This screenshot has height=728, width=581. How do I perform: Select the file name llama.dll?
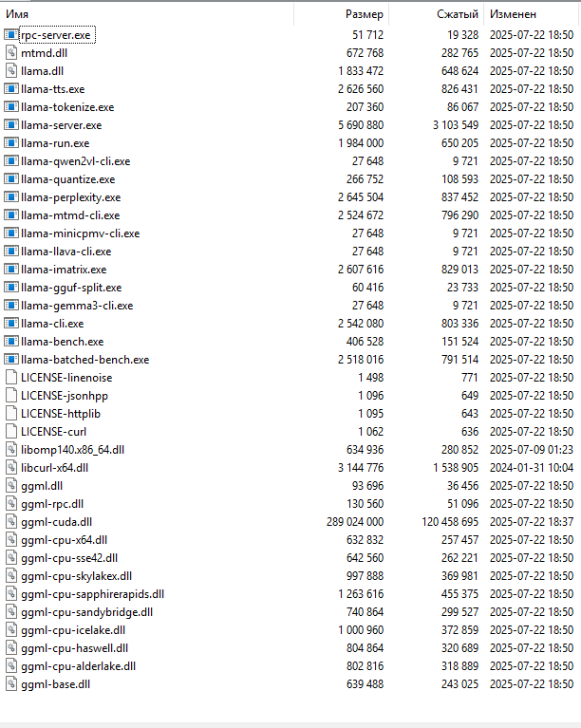(43, 71)
